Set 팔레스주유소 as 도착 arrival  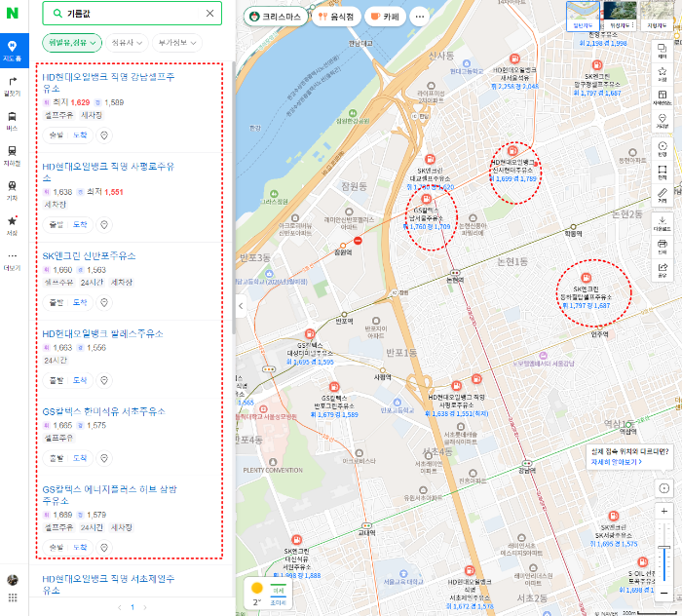click(x=80, y=380)
